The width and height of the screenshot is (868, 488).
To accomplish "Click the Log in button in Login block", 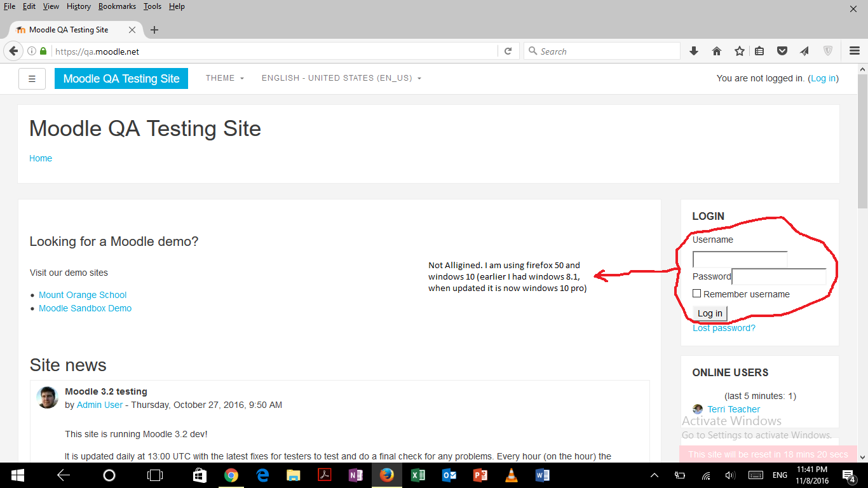I will coord(710,313).
